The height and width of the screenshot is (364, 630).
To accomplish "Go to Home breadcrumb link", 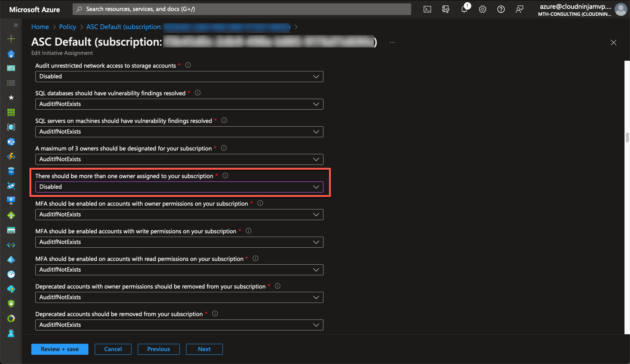I will pyautogui.click(x=40, y=27).
